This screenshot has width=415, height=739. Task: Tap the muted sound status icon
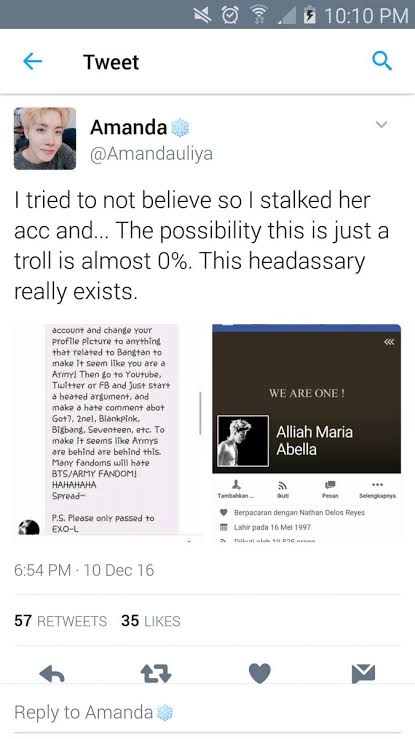[203, 15]
